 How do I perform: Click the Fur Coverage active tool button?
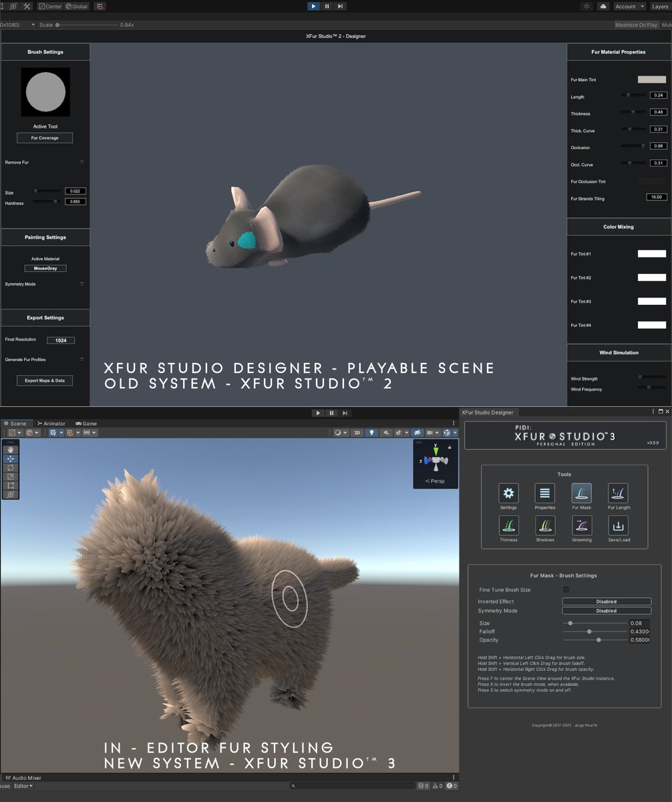45,138
